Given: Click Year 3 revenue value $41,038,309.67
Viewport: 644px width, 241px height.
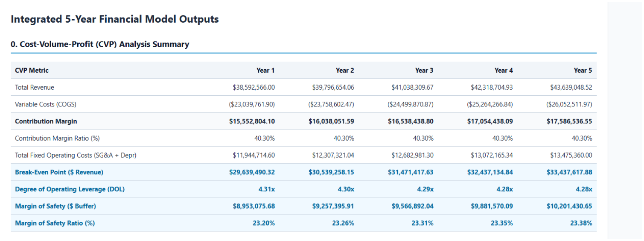Looking at the screenshot, I should point(413,87).
